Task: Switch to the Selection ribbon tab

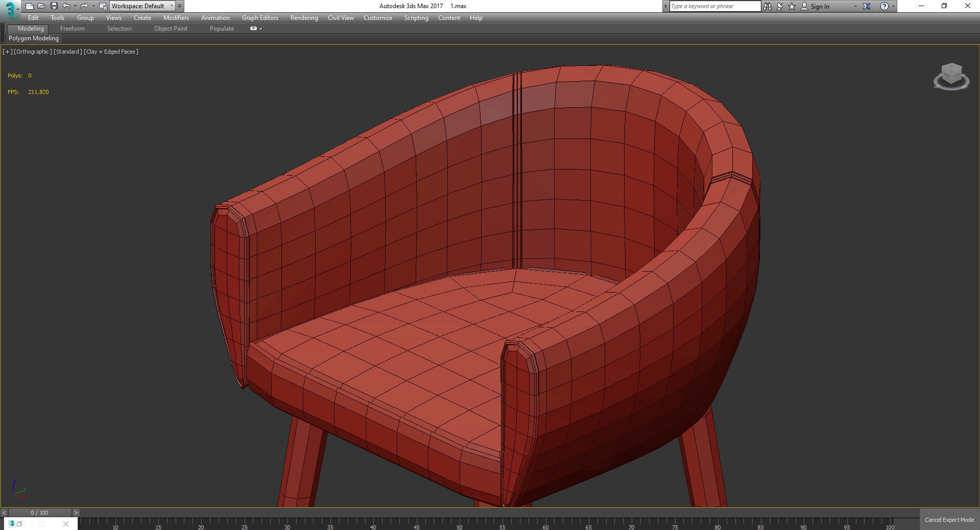Action: tap(119, 29)
